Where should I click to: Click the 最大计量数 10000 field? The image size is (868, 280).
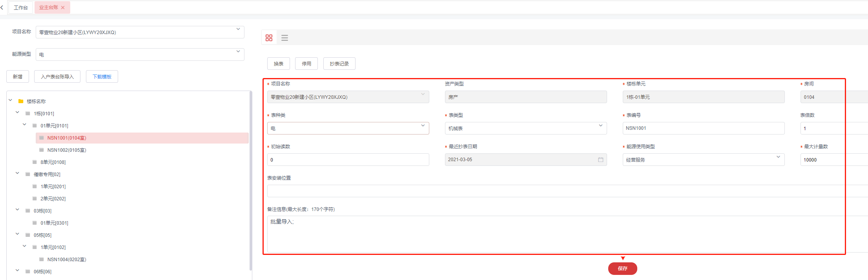click(834, 160)
